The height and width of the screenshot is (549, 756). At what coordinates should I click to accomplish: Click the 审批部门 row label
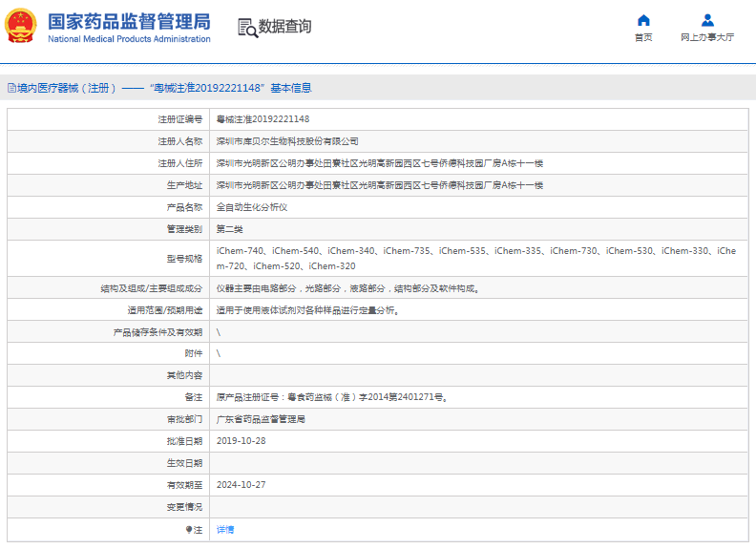click(184, 419)
